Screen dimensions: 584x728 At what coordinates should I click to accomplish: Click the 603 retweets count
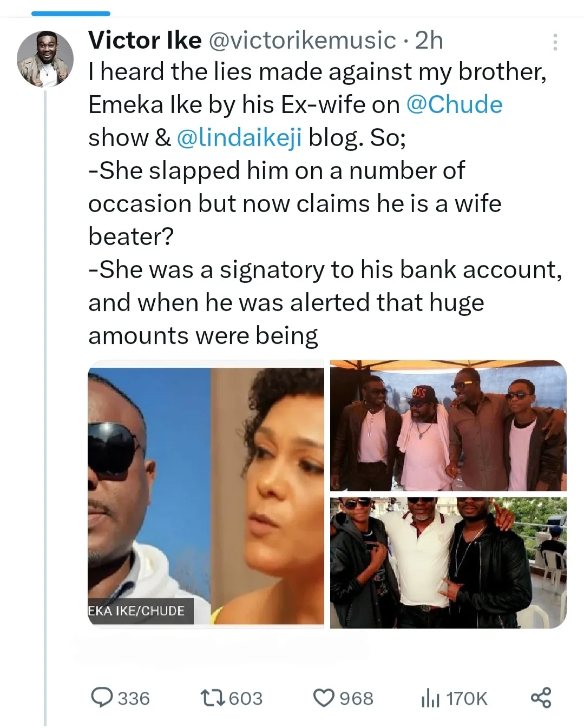246,698
